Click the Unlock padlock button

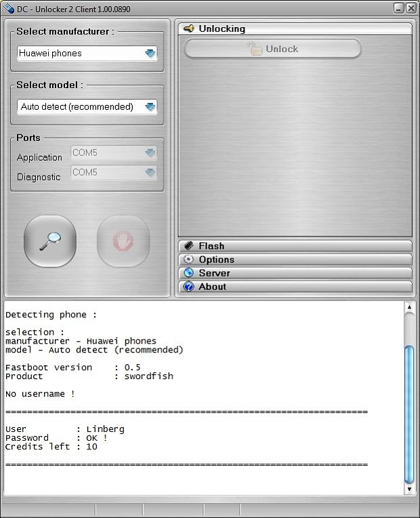(273, 49)
